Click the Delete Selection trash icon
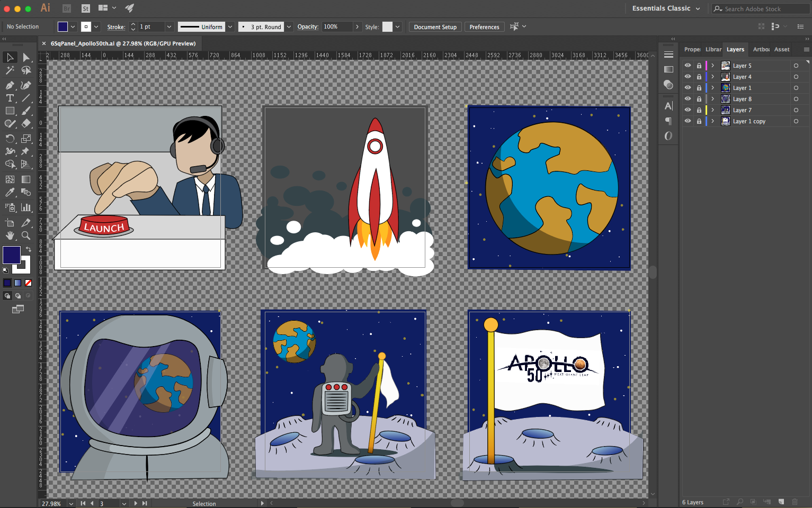Viewport: 812px width, 508px height. (x=795, y=502)
